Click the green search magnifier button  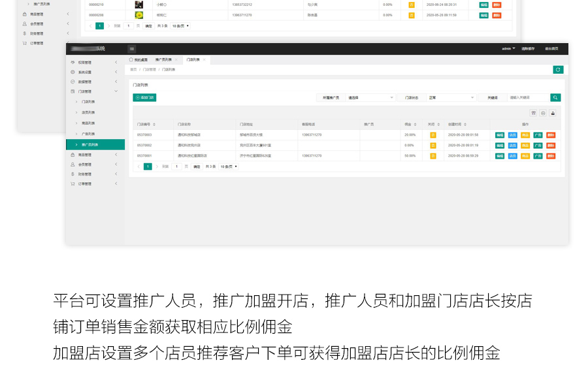tap(555, 97)
